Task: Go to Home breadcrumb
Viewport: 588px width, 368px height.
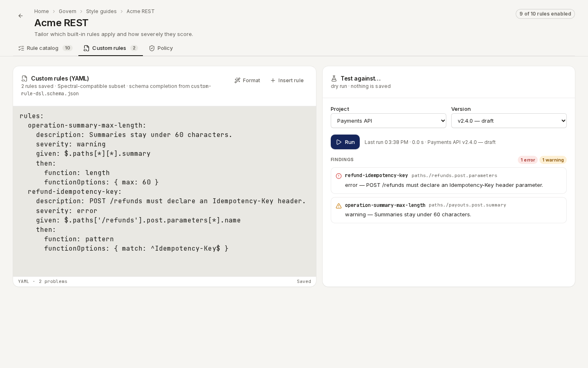Action: [x=42, y=11]
